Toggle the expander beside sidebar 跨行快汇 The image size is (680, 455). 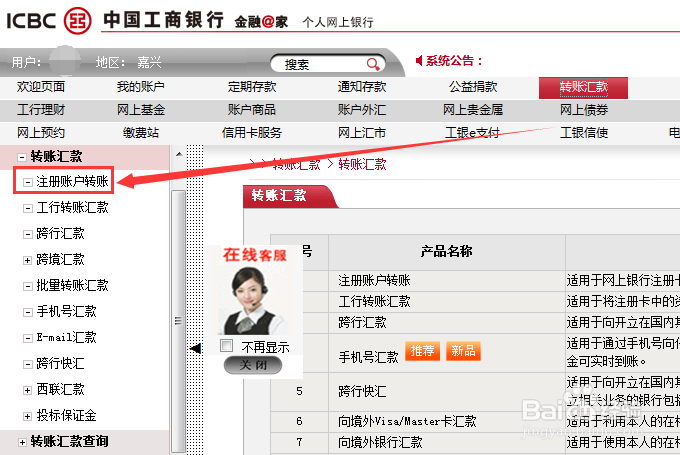[28, 364]
